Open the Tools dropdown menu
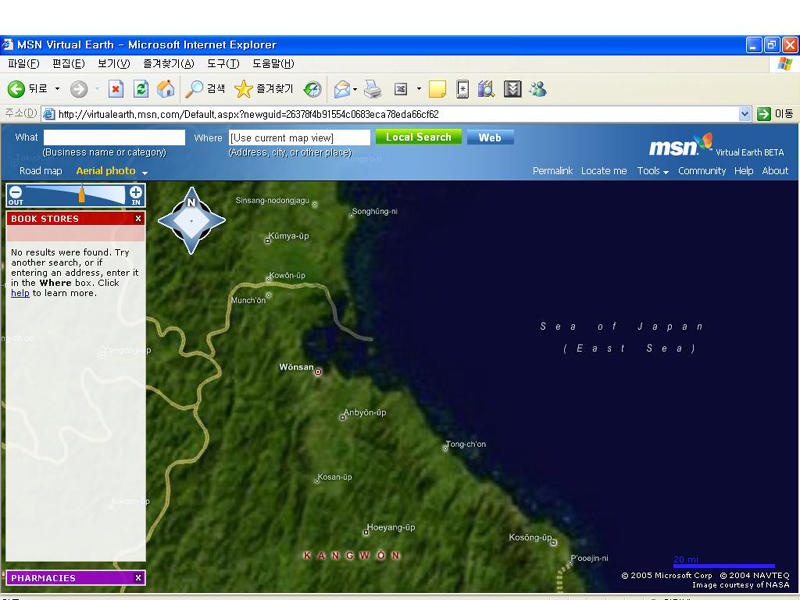 (x=653, y=171)
